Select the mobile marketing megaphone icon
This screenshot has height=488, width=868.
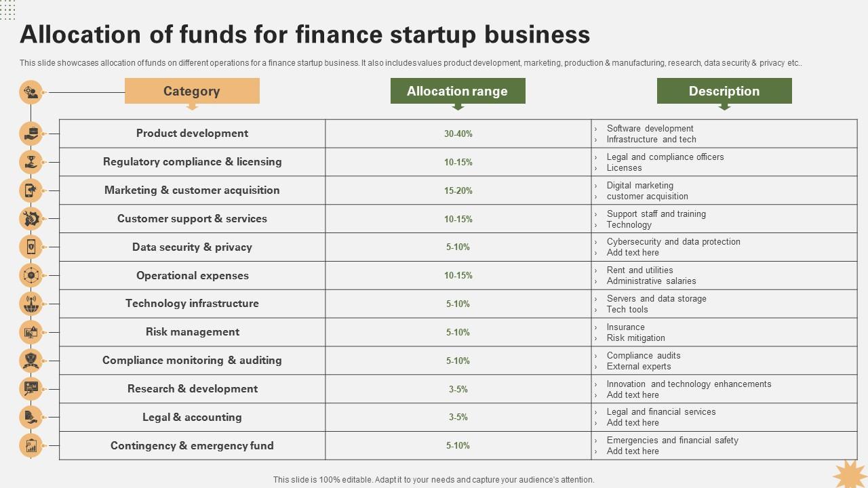point(31,190)
